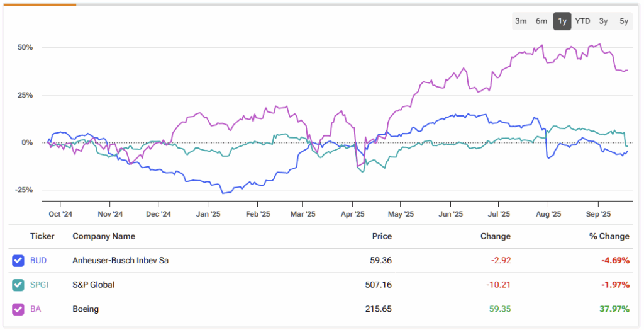Sort by the Price column header
The width and height of the screenshot is (644, 330).
point(382,236)
